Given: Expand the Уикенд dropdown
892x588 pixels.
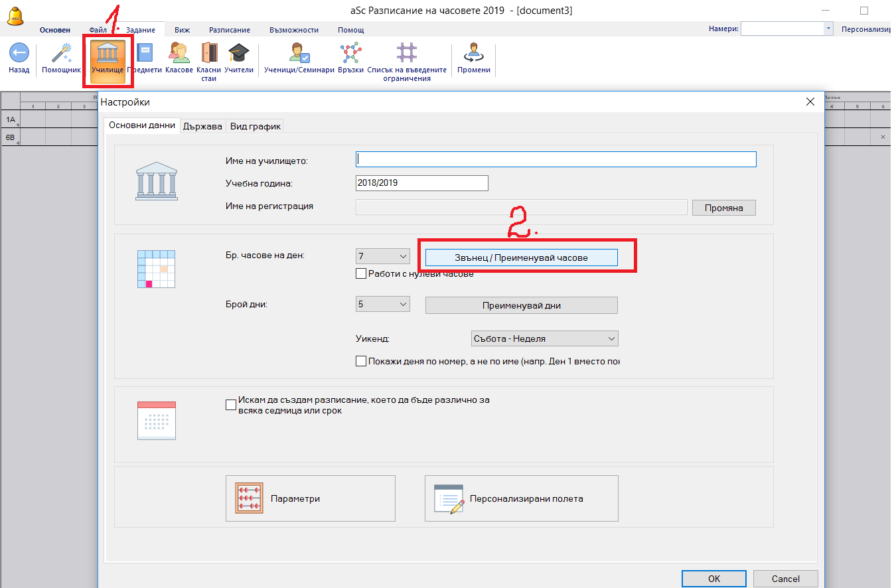Looking at the screenshot, I should (x=544, y=338).
